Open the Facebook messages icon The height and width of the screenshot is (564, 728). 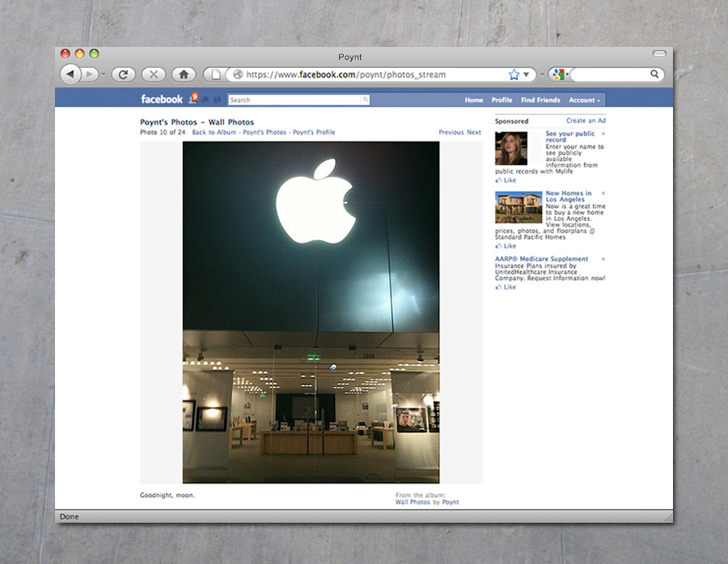(x=205, y=100)
